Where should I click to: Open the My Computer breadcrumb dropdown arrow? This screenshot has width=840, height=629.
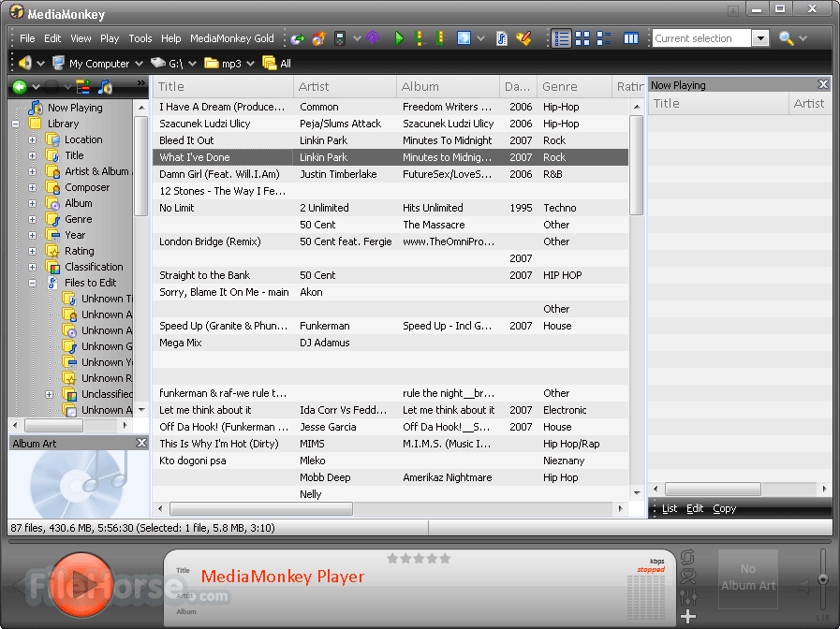click(x=139, y=64)
